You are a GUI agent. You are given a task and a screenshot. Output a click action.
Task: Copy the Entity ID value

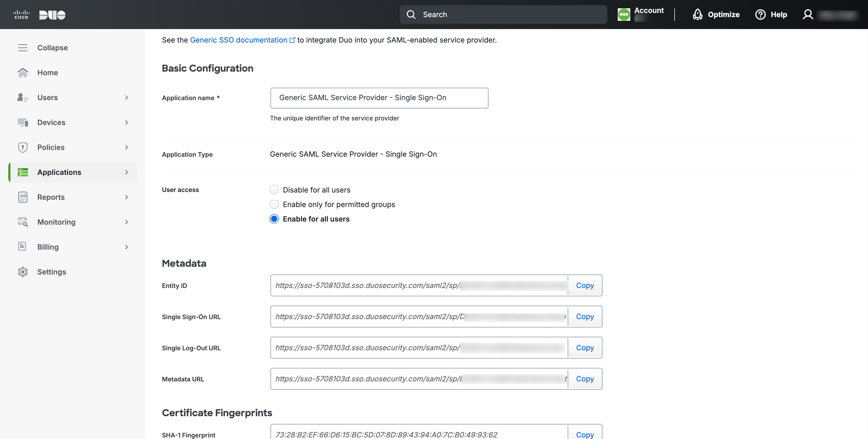pos(585,285)
